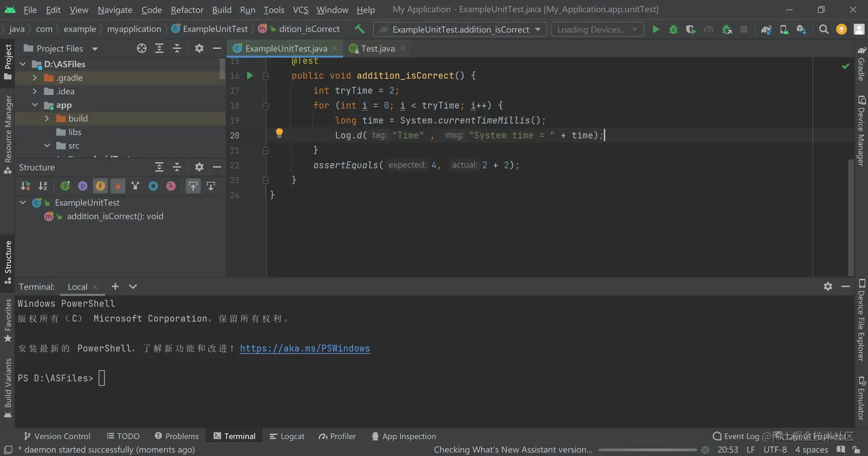The image size is (868, 456).
Task: Toggle Show Inherited in Structure toolbar
Action: 65,186
